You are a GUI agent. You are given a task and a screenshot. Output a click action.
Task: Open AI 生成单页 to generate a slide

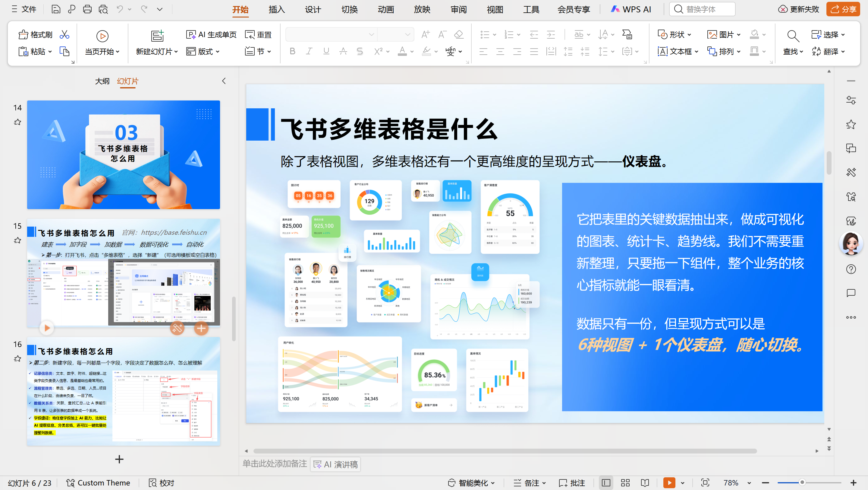211,34
